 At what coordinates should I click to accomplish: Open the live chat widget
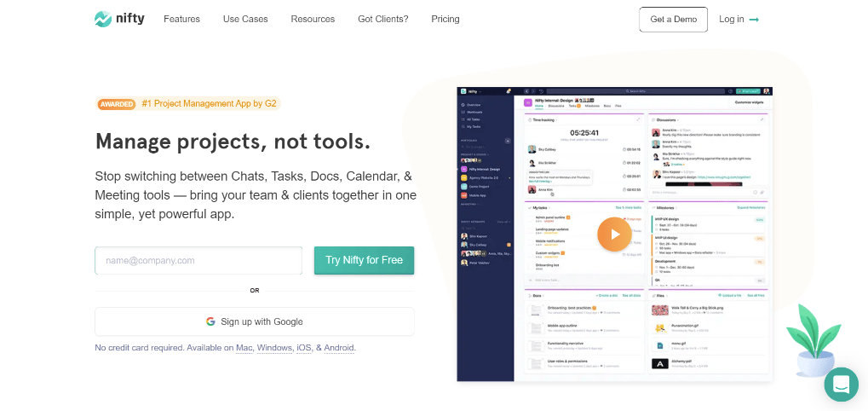841,385
